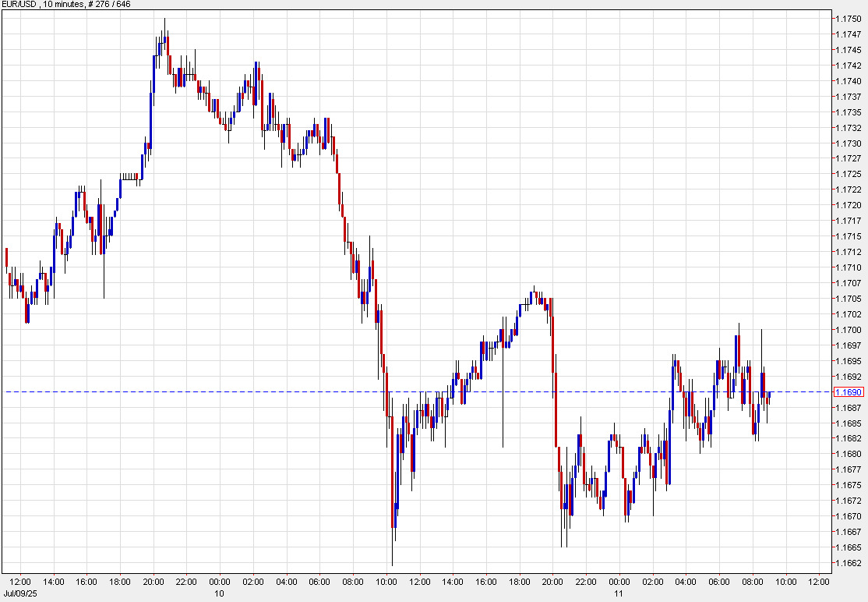Select the 1.1662 price axis label
Viewport: 868px width, 602px height.
847,563
